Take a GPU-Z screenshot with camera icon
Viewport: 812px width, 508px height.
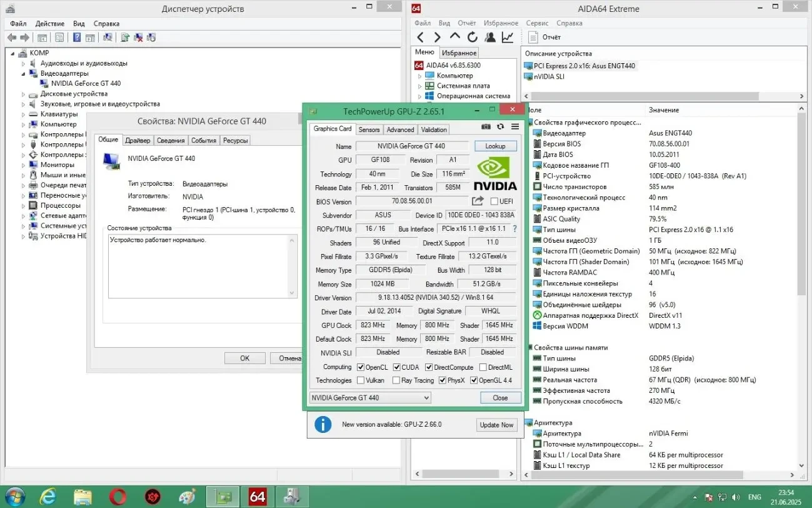tap(486, 126)
